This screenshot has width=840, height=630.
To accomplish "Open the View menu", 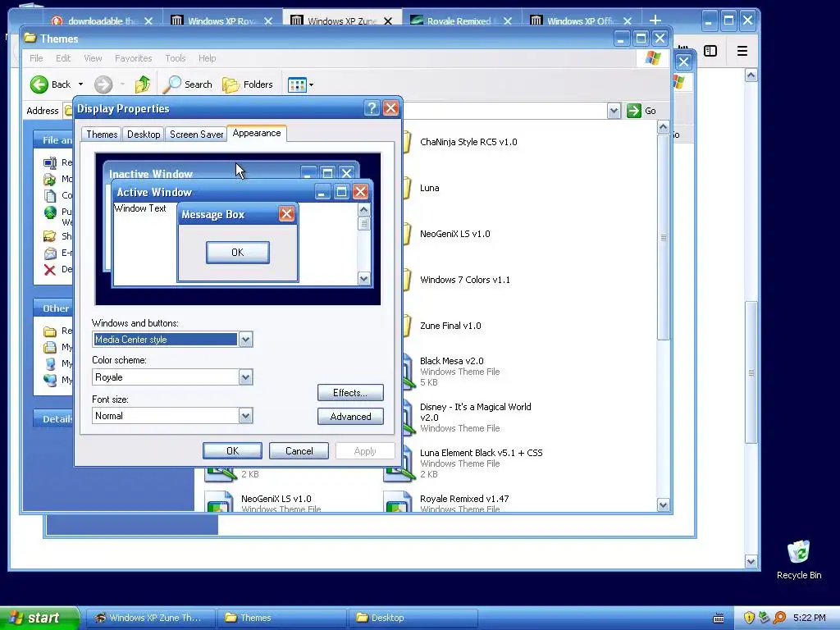I will [93, 58].
